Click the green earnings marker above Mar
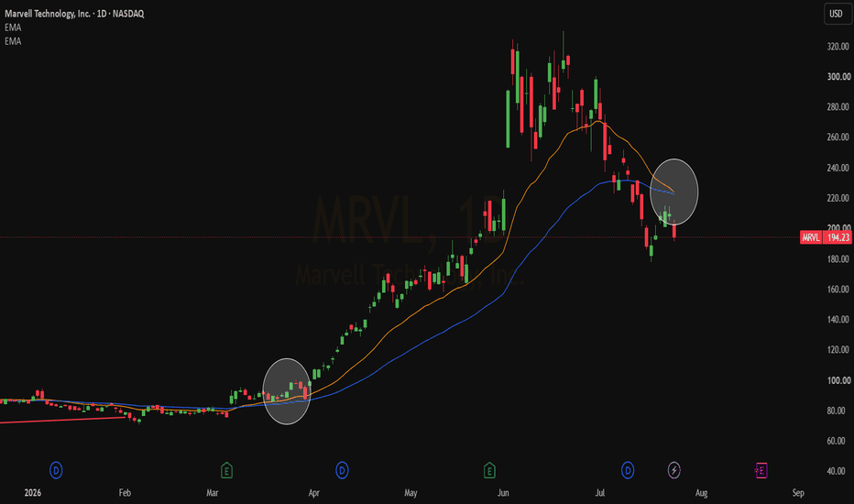Screen dimensions: 854x504 [x=226, y=470]
